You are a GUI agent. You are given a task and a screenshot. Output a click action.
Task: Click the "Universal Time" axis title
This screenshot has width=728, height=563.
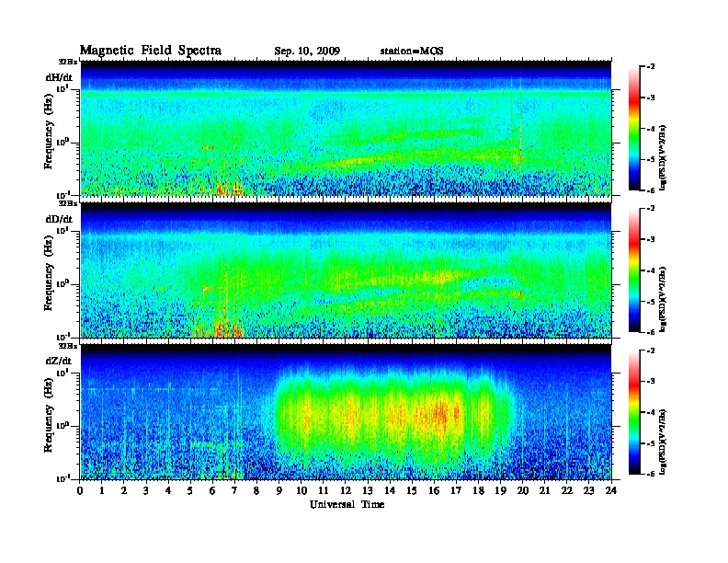point(347,504)
